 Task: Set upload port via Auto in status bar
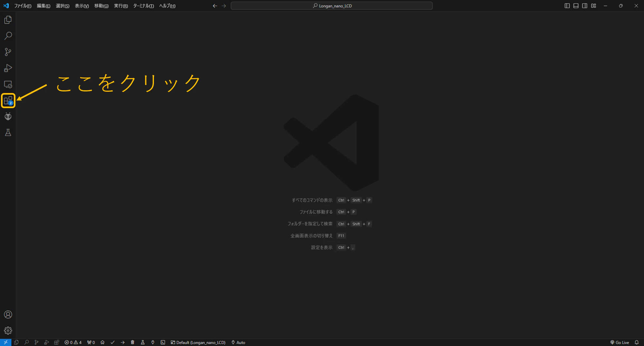[238, 342]
